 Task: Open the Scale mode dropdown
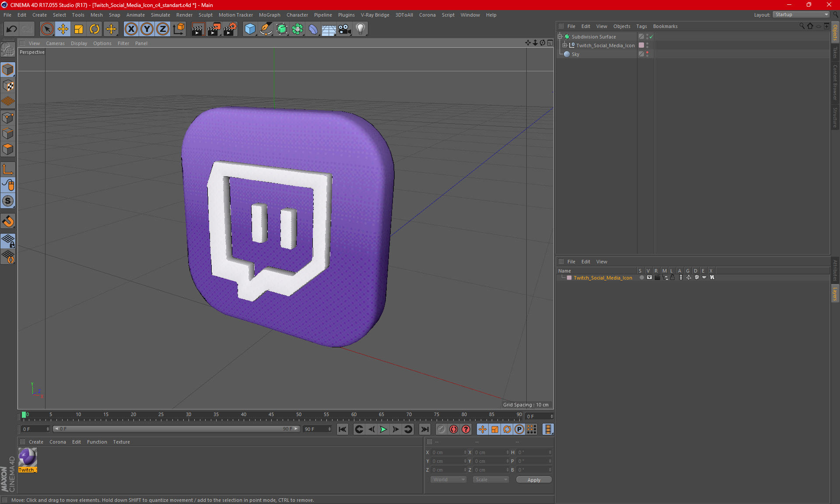pyautogui.click(x=491, y=479)
